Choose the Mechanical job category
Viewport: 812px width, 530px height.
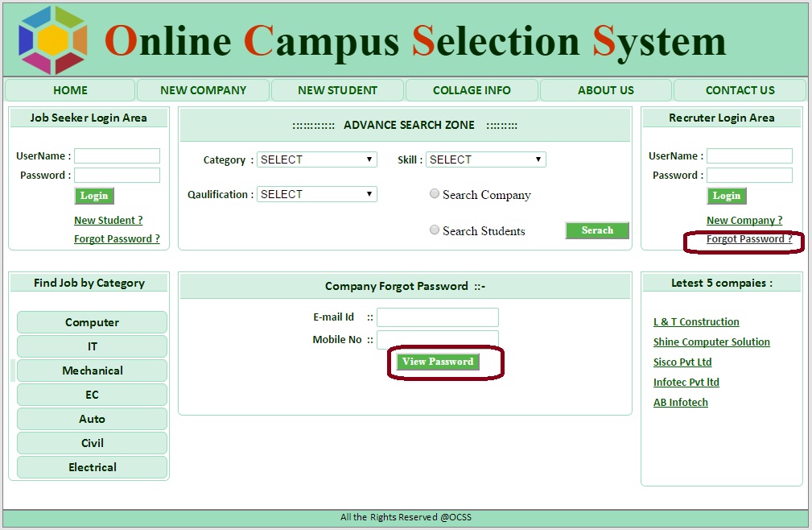click(92, 371)
